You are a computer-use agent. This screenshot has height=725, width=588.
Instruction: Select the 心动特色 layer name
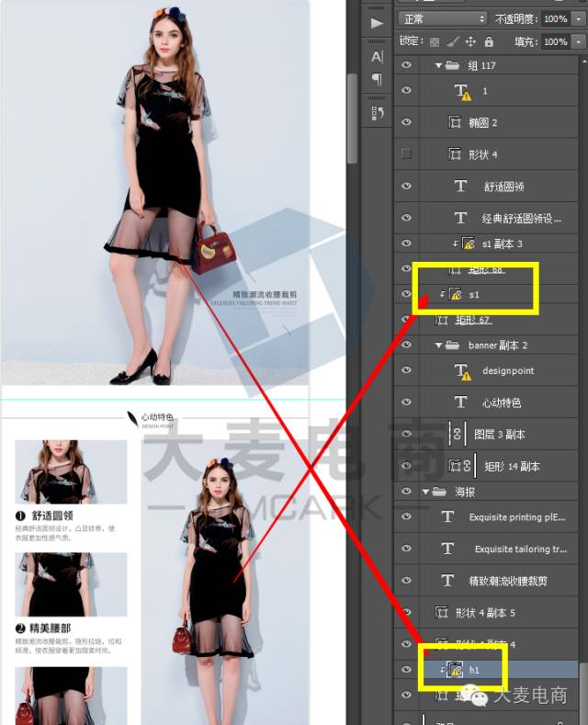502,402
